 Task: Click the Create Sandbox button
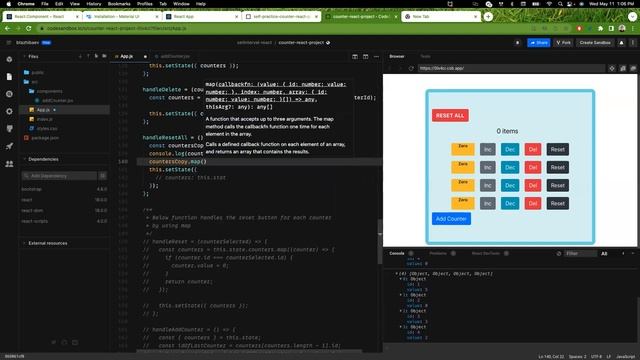595,42
